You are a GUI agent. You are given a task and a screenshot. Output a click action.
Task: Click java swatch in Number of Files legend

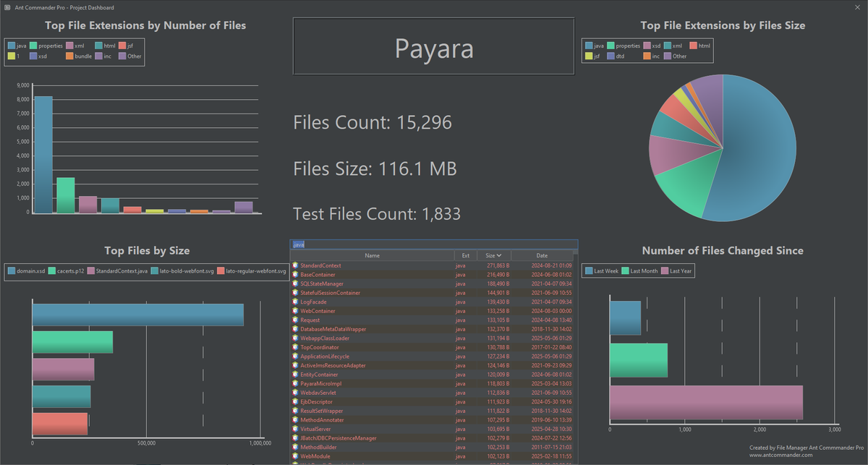(12, 46)
